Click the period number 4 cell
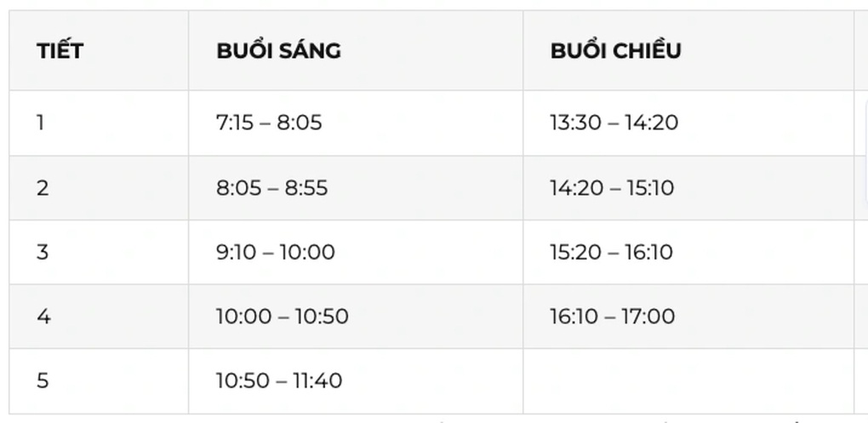This screenshot has height=423, width=868. pyautogui.click(x=43, y=317)
